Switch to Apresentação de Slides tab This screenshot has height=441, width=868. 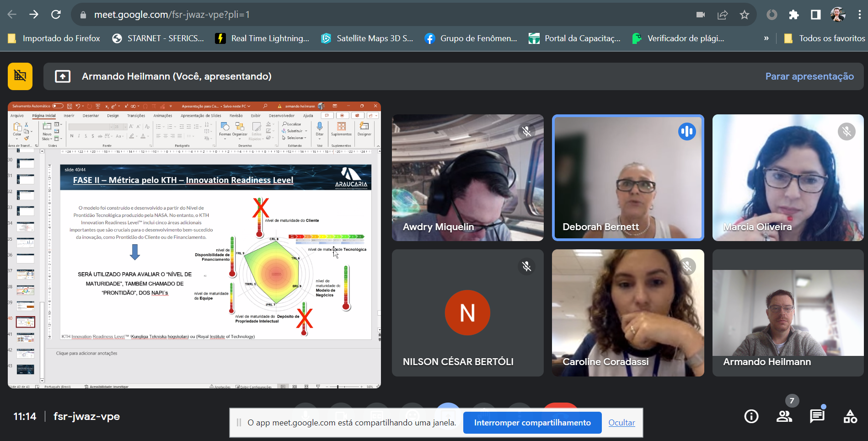coord(201,116)
